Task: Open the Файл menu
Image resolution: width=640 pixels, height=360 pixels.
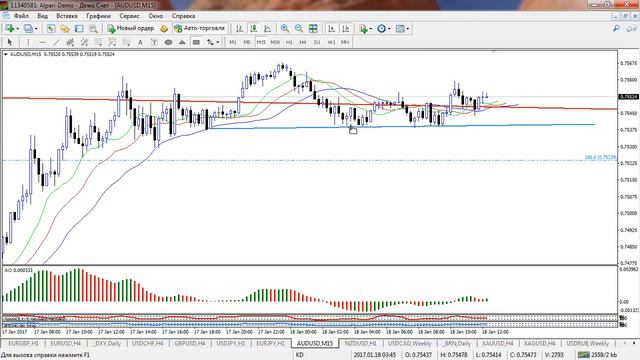Action: pos(21,16)
